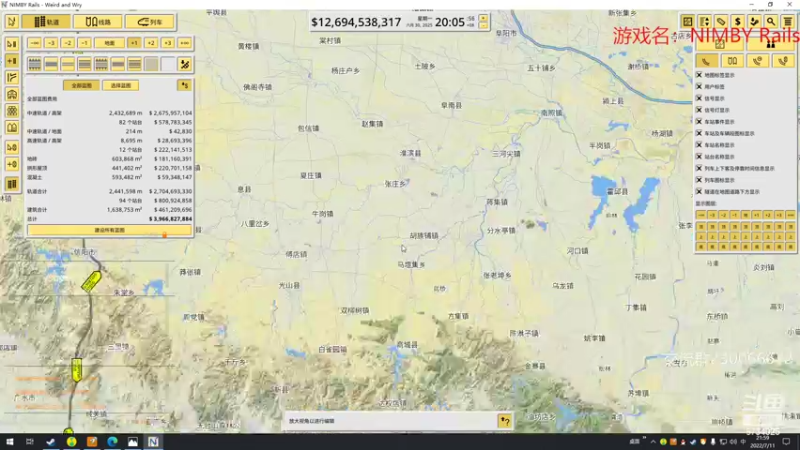The image size is (800, 450).
Task: Open the Windows Start menu
Action: 10,442
